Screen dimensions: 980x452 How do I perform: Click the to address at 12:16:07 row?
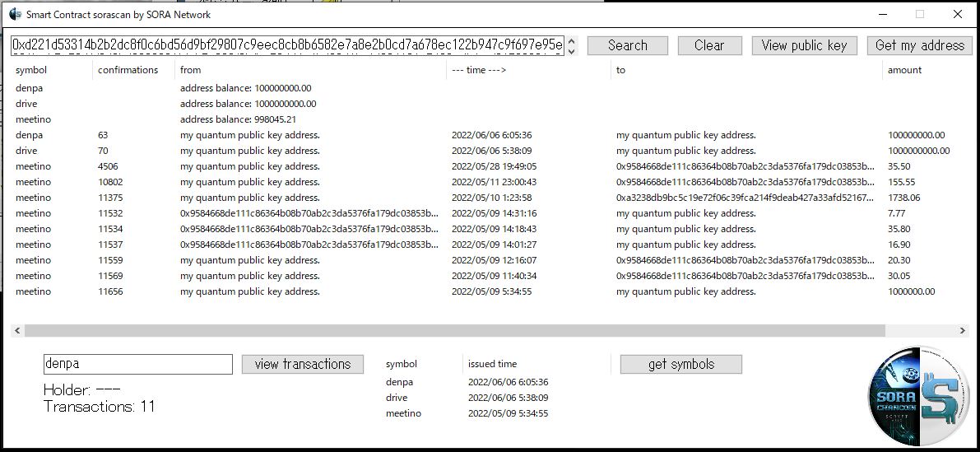point(745,260)
